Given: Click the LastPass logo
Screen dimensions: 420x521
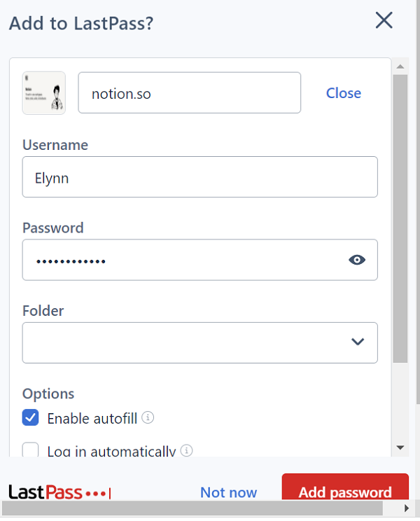Looking at the screenshot, I should click(59, 492).
